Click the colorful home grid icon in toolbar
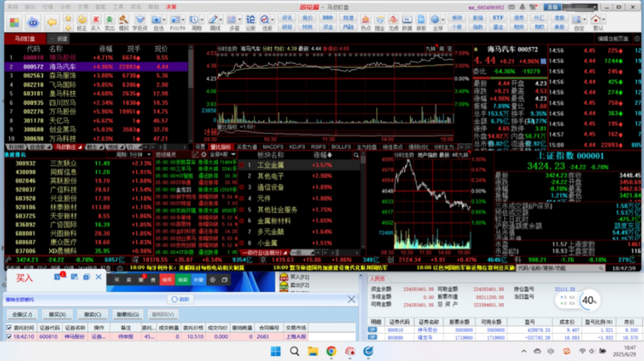This screenshot has height=361, width=644. pyautogui.click(x=15, y=22)
